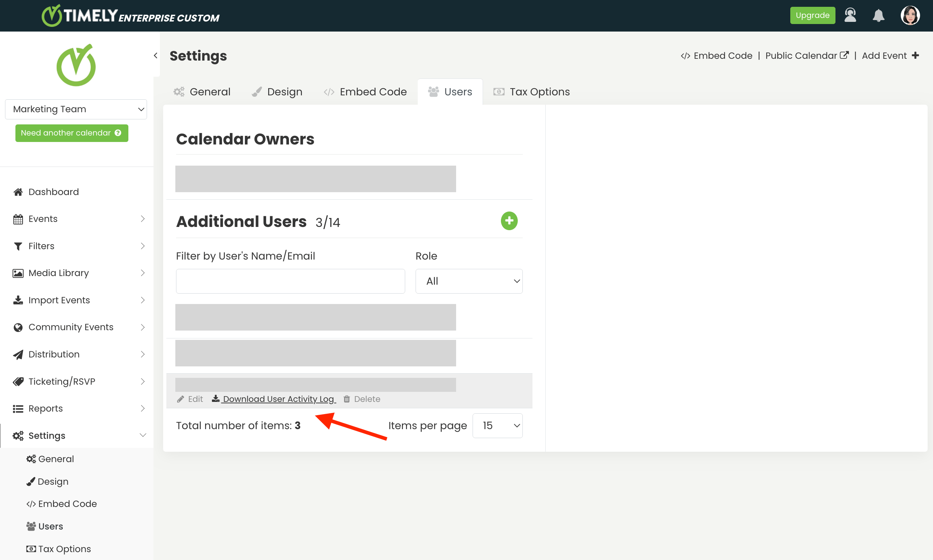
Task: Expand the Media Library submenu chevron
Action: pyautogui.click(x=143, y=273)
